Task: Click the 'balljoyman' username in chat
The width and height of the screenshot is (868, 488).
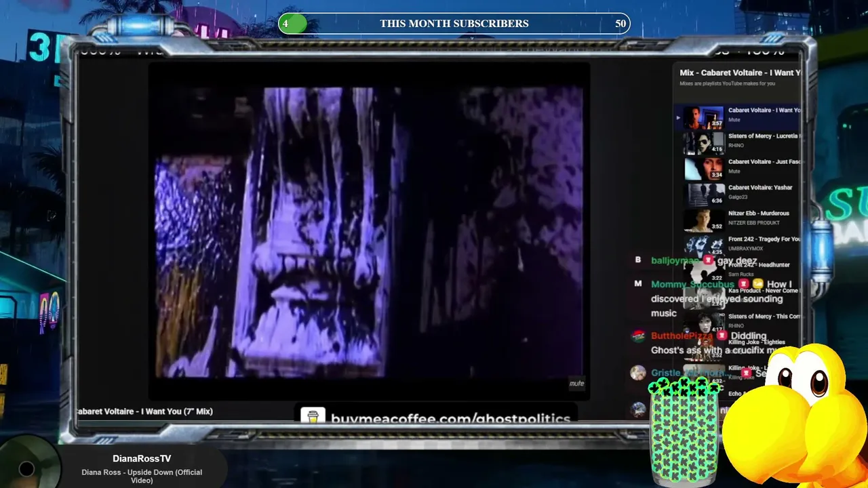Action: [x=675, y=261]
